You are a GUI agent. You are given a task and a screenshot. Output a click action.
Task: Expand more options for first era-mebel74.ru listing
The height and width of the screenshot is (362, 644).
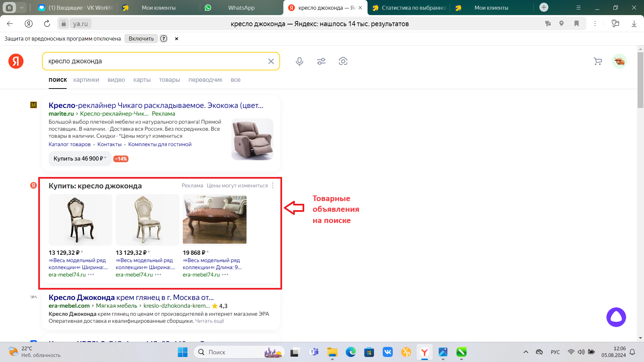pos(91,275)
